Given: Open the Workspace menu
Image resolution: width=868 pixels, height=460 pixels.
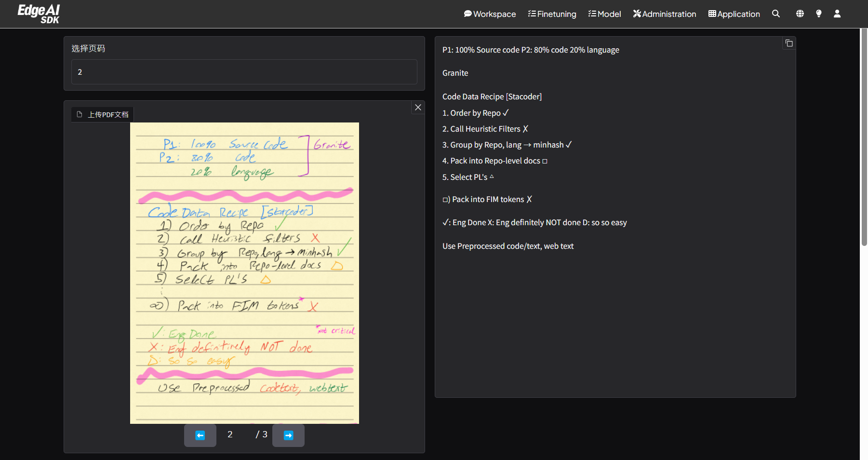Looking at the screenshot, I should 490,14.
